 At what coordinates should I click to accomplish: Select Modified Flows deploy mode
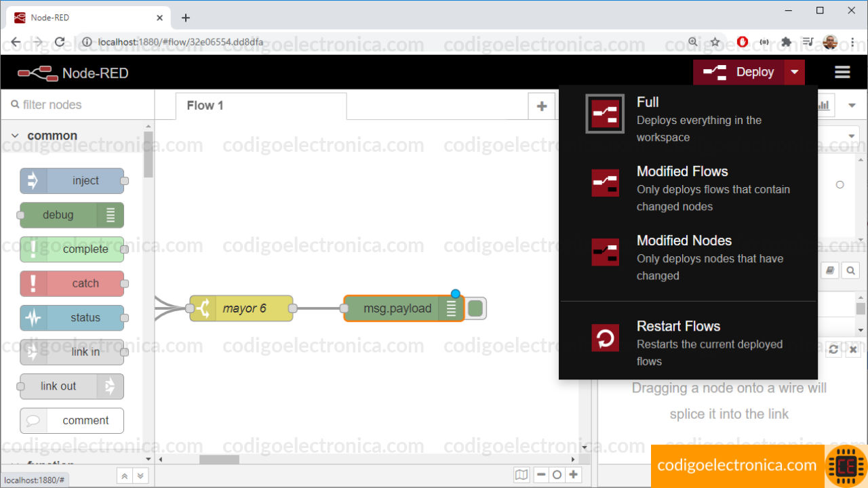tap(688, 188)
